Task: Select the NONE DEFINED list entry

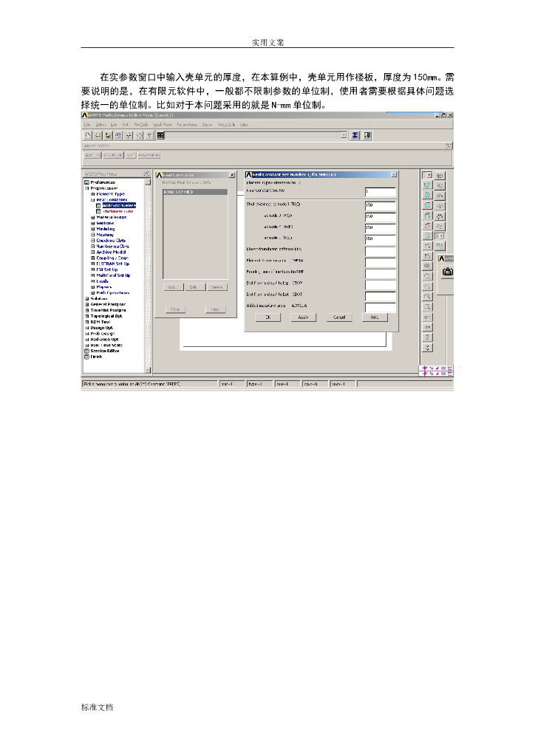Action: pos(195,192)
